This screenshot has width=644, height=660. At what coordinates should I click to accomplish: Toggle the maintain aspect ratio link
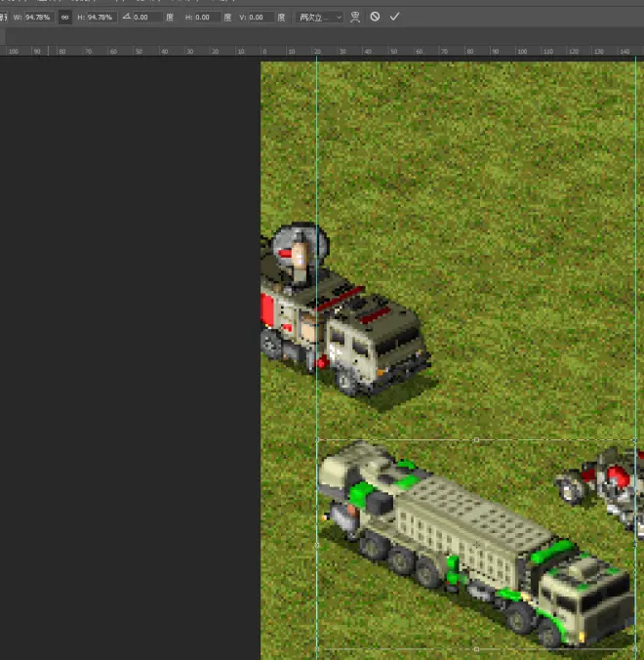[x=64, y=18]
